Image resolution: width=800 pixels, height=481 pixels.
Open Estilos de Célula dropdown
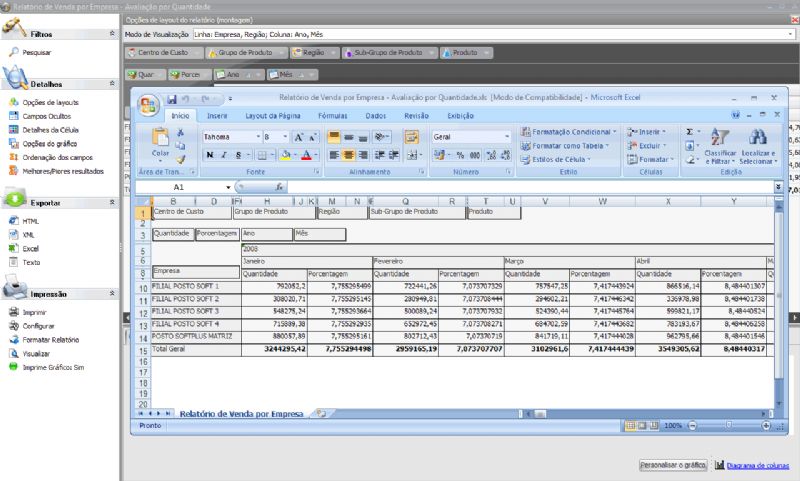555,159
